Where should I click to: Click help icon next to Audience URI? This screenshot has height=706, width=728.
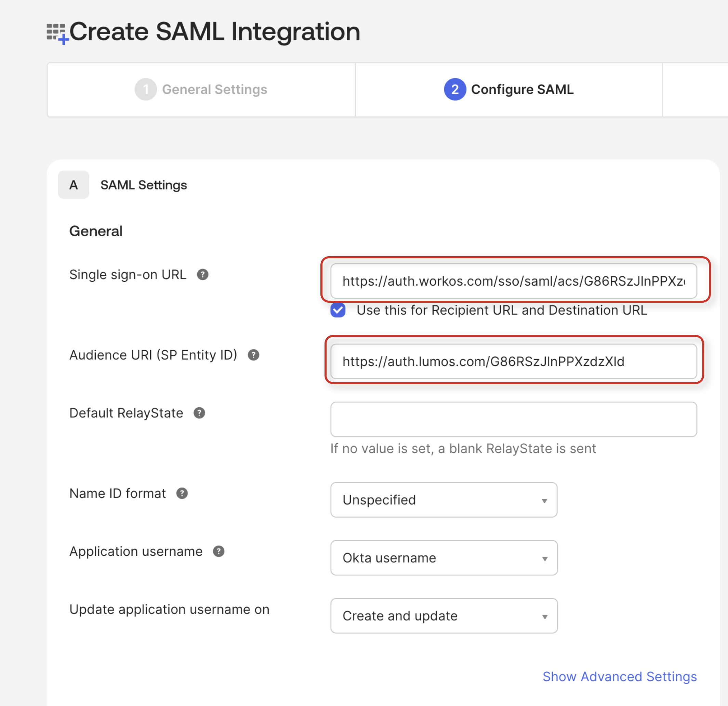pos(253,355)
